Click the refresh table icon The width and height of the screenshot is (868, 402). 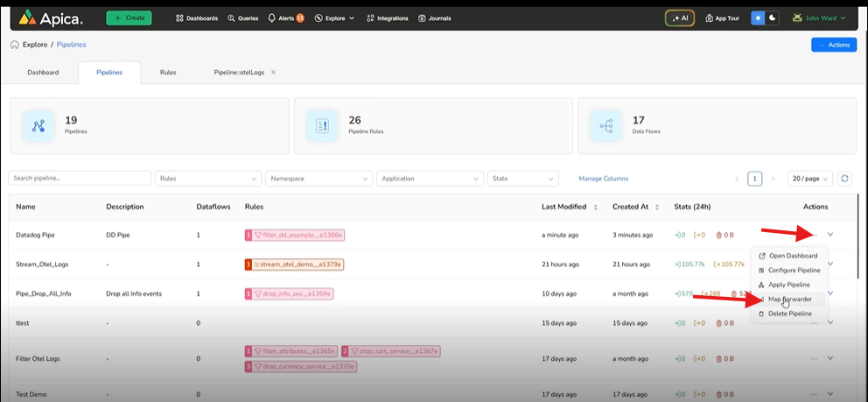pyautogui.click(x=844, y=178)
